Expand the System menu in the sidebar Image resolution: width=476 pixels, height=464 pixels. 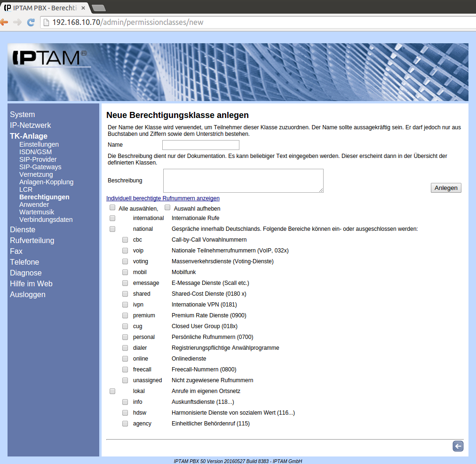point(22,115)
